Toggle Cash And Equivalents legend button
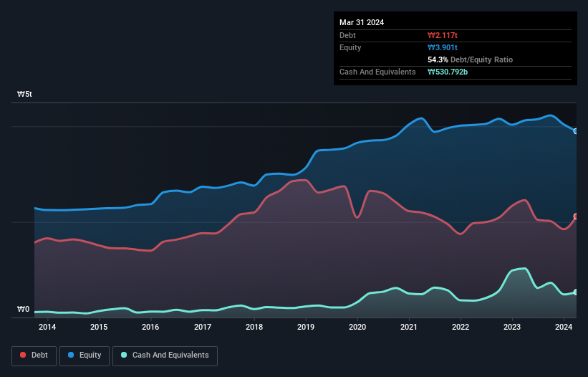The image size is (588, 377). click(165, 355)
